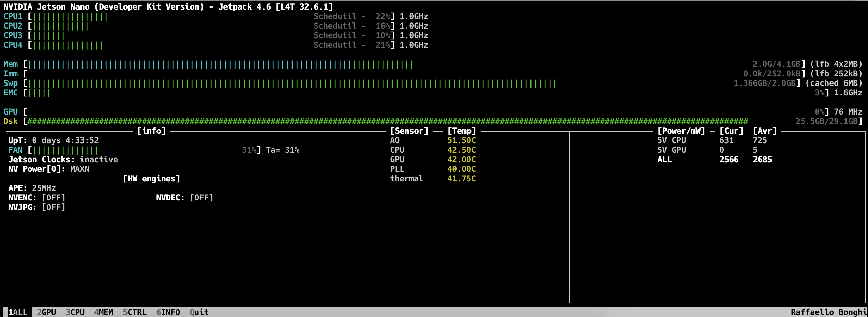Click the 5V CPU average power 725
Image resolution: width=868 pixels, height=317 pixels.
(760, 140)
